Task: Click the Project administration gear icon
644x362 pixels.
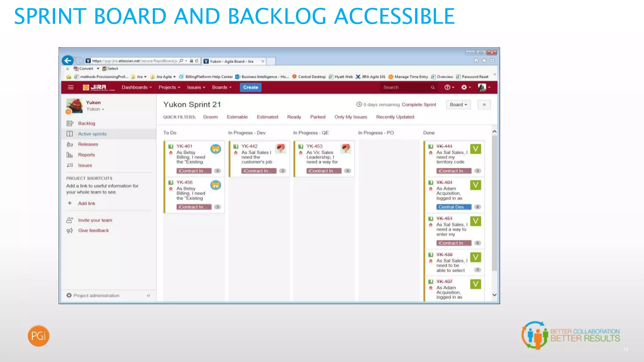Action: point(69,295)
